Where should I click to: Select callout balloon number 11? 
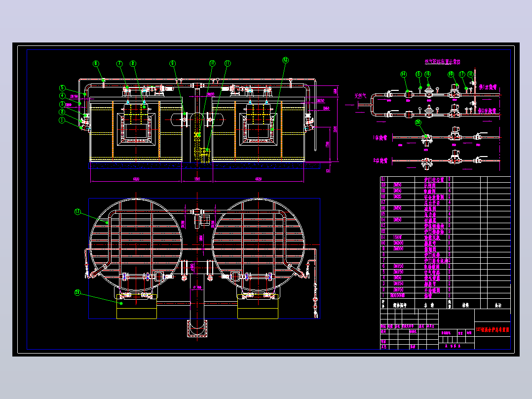pos(228,63)
